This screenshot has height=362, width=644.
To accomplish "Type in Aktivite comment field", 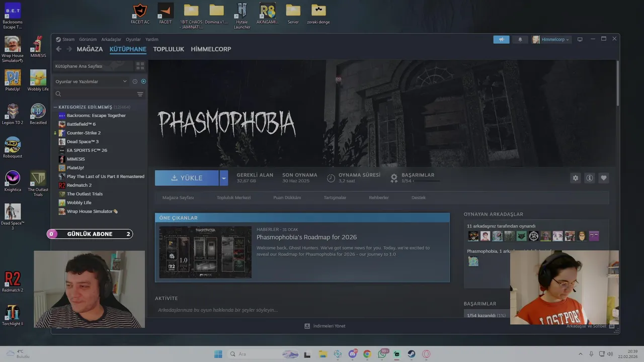I will point(302,310).
